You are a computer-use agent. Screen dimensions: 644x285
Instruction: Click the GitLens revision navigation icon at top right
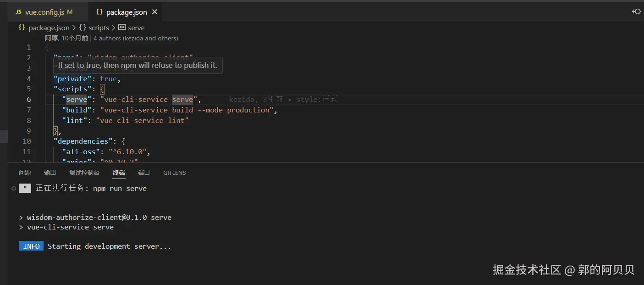(636, 11)
